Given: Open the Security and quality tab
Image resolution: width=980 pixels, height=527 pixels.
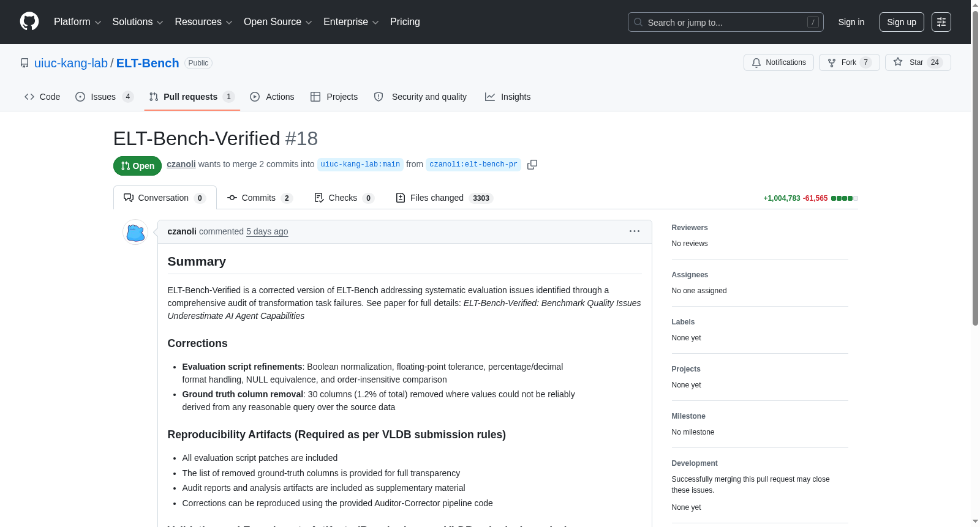Looking at the screenshot, I should (421, 97).
